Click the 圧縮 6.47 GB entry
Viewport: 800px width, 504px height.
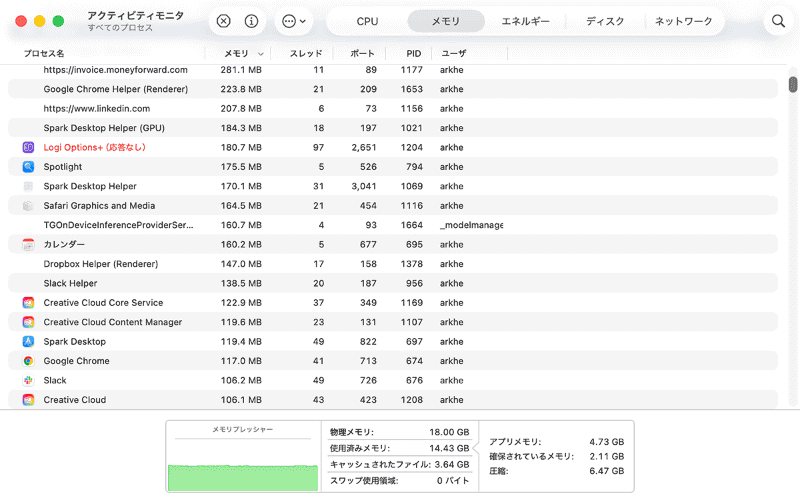click(x=557, y=471)
